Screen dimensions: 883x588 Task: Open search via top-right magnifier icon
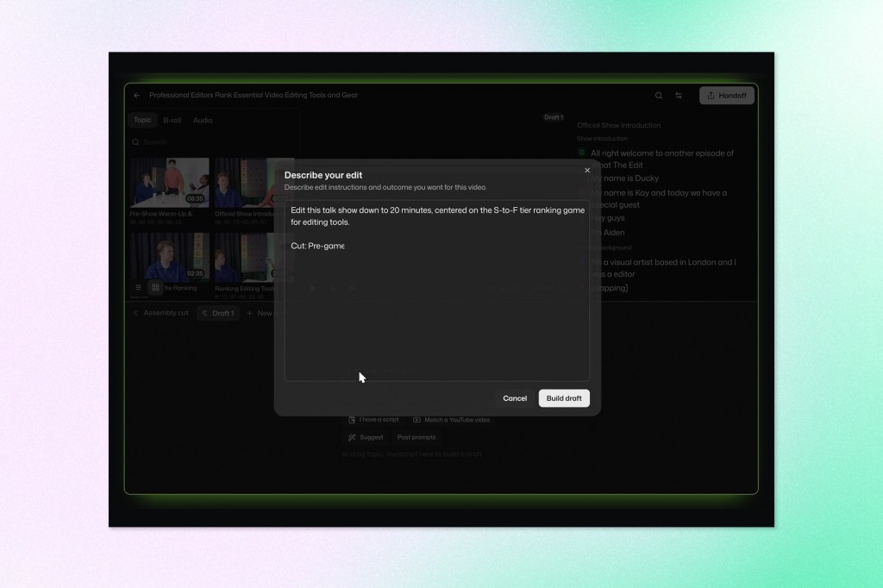point(658,95)
